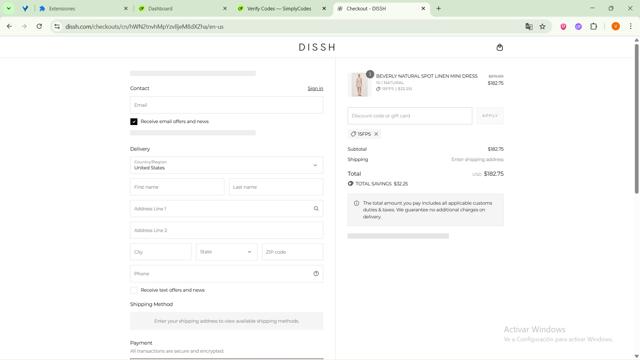This screenshot has width=640, height=360.
Task: Click the page vertical scrollbar
Action: coord(636,118)
